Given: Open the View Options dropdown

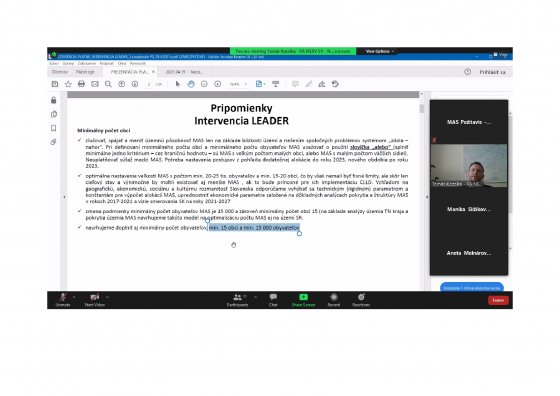Looking at the screenshot, I should coord(379,51).
